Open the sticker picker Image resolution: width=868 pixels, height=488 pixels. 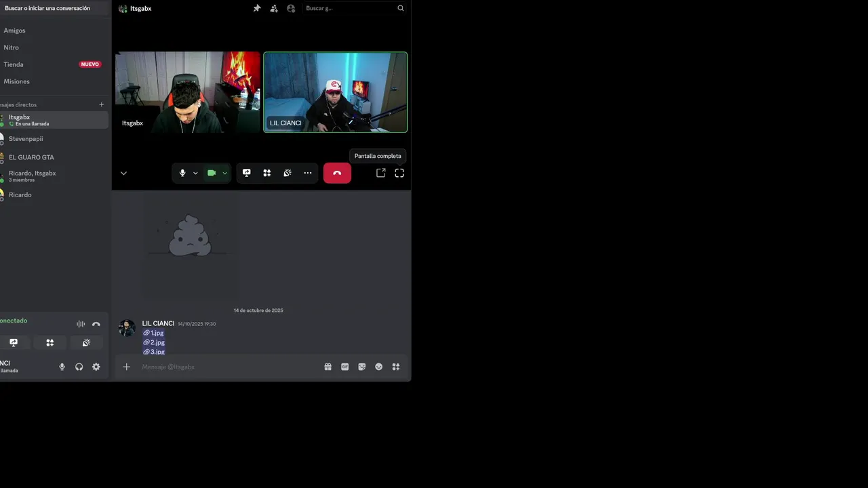click(x=362, y=367)
